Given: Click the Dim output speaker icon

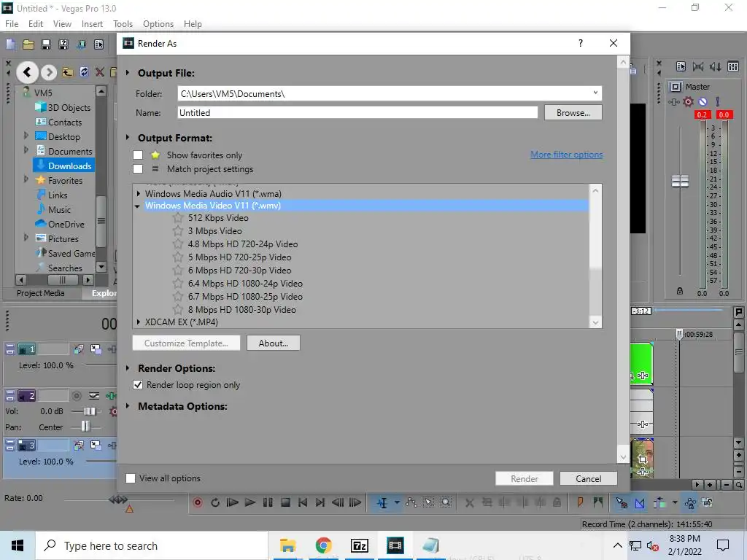Looking at the screenshot, I should (716, 66).
